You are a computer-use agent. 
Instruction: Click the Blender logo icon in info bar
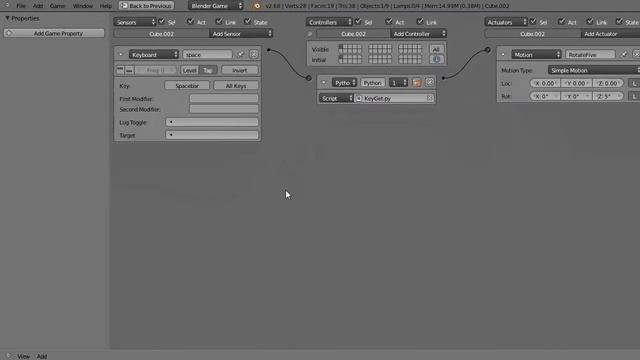(257, 6)
